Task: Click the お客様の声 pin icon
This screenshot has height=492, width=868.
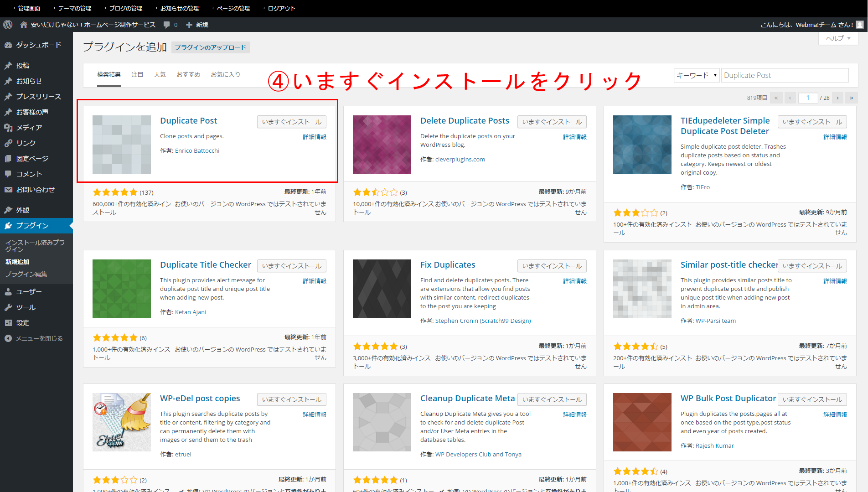Action: pyautogui.click(x=8, y=112)
